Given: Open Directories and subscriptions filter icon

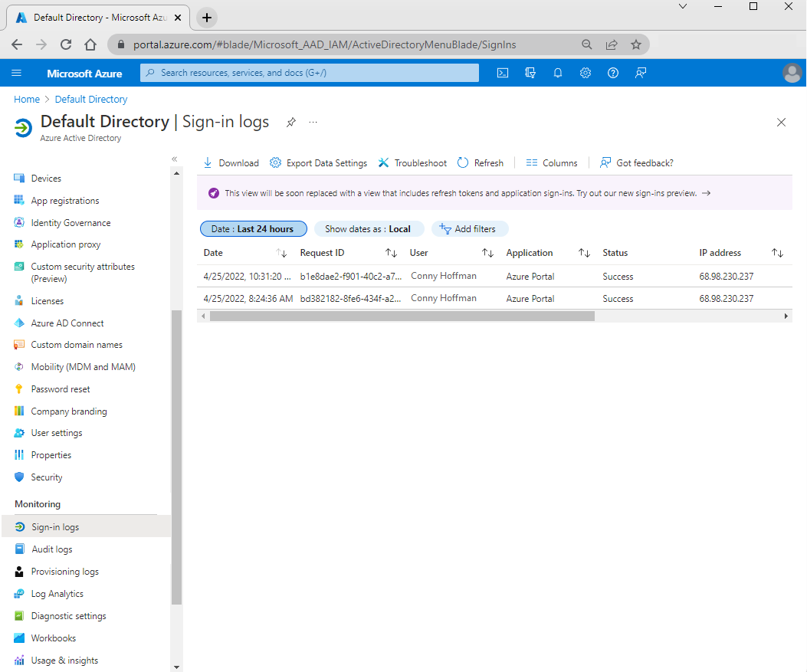Looking at the screenshot, I should (530, 73).
